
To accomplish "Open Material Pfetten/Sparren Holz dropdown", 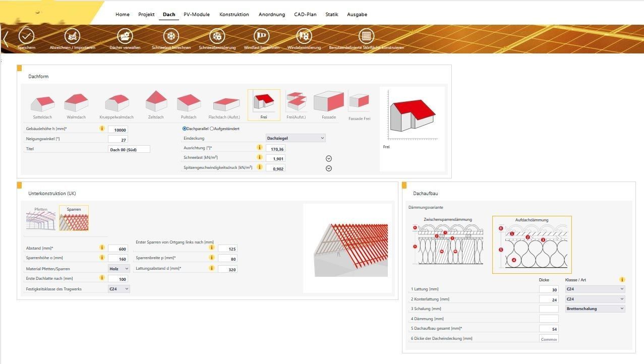I will [x=119, y=269].
